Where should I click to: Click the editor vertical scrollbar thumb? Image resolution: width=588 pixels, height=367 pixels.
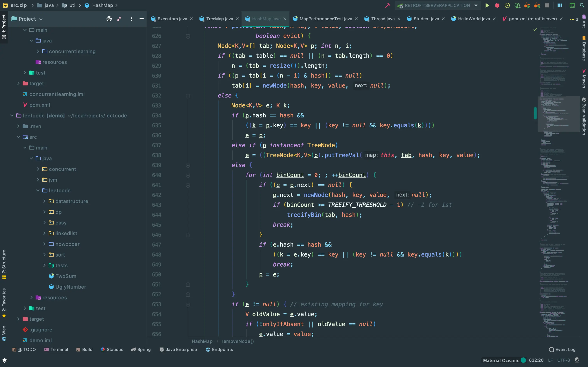click(535, 113)
